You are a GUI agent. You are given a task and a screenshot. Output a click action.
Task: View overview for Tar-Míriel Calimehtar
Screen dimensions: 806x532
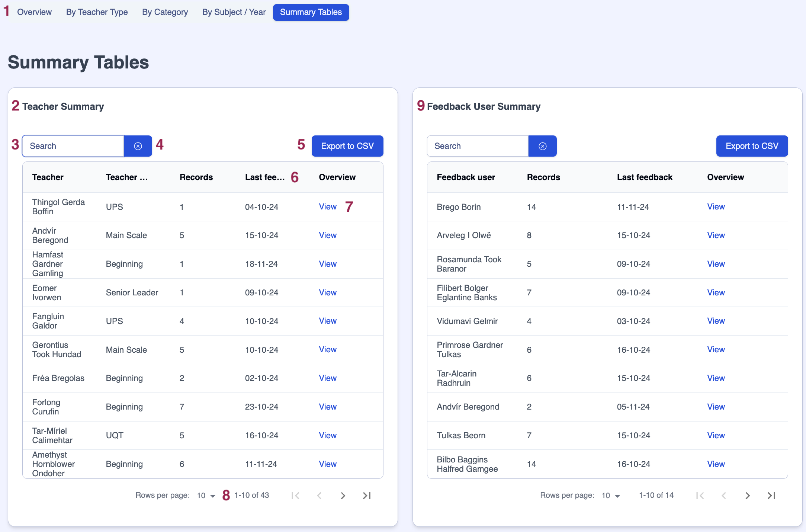328,436
